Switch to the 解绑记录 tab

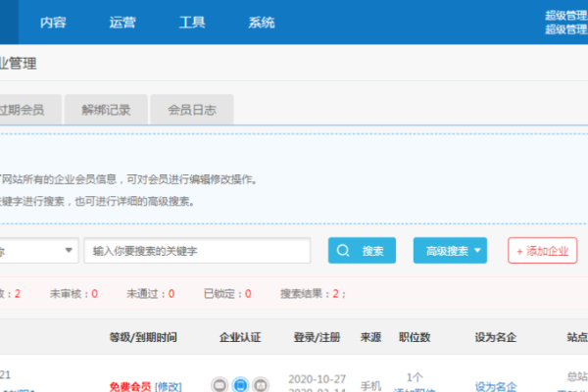106,110
